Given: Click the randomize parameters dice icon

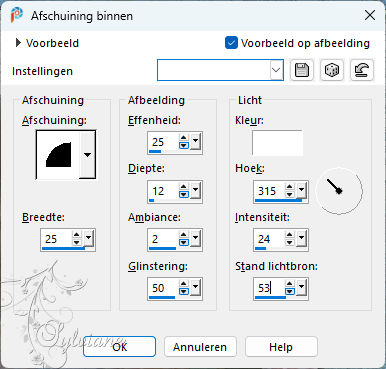Looking at the screenshot, I should point(332,70).
